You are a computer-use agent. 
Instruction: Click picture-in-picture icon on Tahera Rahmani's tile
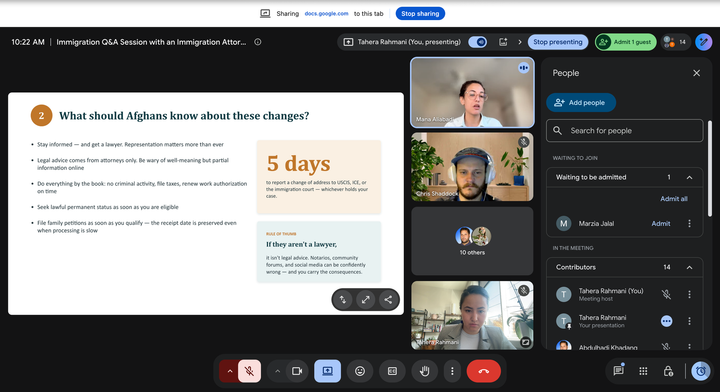click(525, 342)
